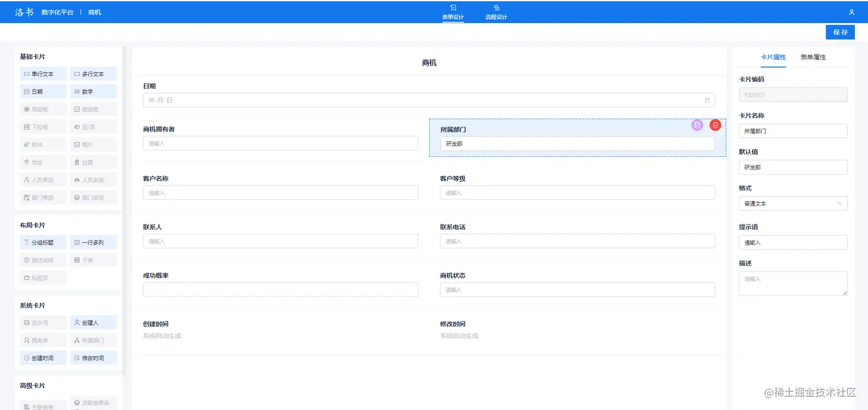Viewport: 868px width, 410px height.
Task: Select the 修改时间 form field
Action: click(578, 330)
